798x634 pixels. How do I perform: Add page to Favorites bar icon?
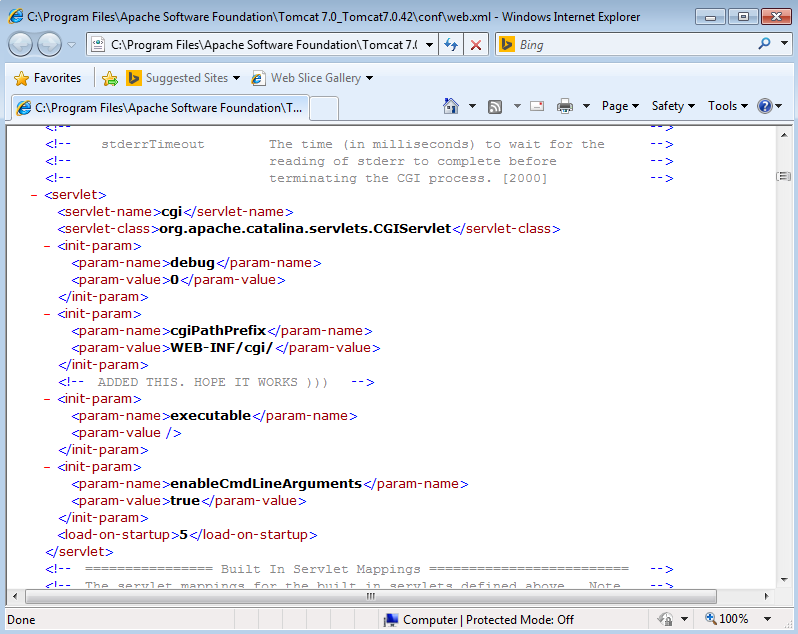point(109,78)
